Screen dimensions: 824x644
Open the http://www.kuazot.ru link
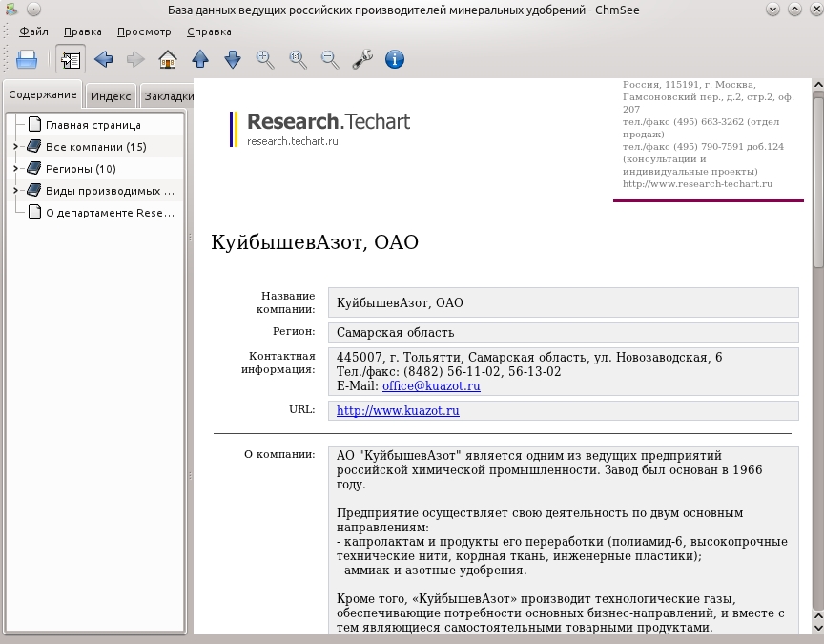(398, 410)
